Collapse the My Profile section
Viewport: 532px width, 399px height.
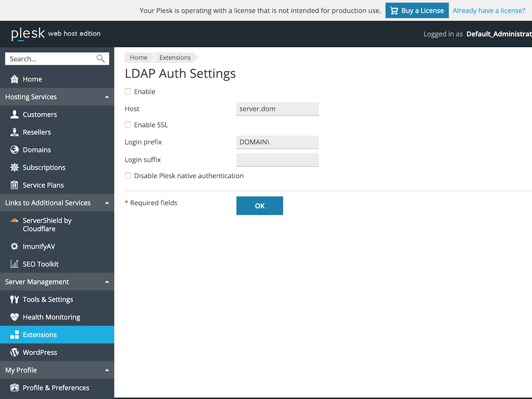pos(107,370)
